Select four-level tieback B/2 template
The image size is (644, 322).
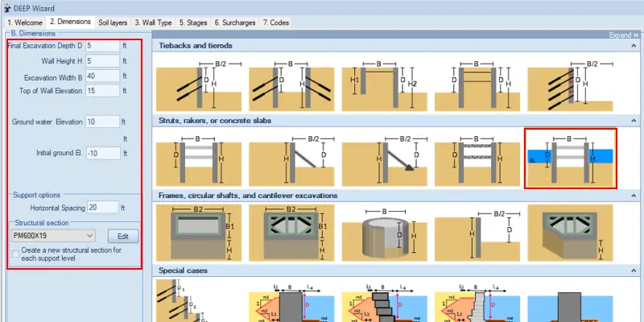570,86
